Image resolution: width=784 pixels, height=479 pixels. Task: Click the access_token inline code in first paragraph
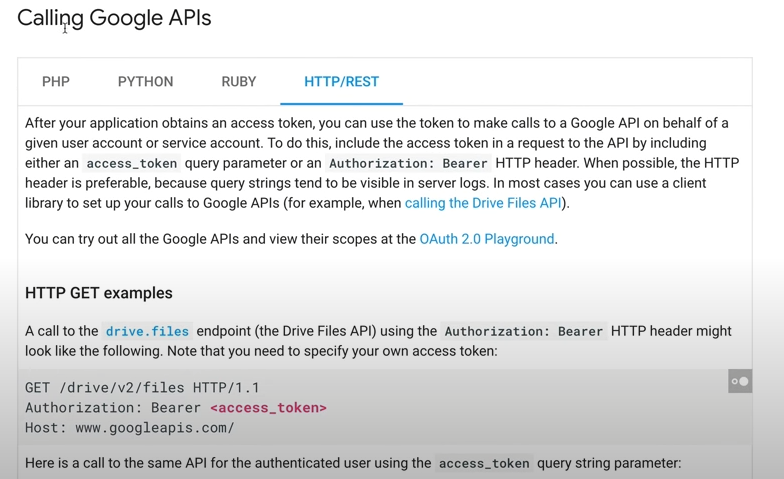point(132,164)
